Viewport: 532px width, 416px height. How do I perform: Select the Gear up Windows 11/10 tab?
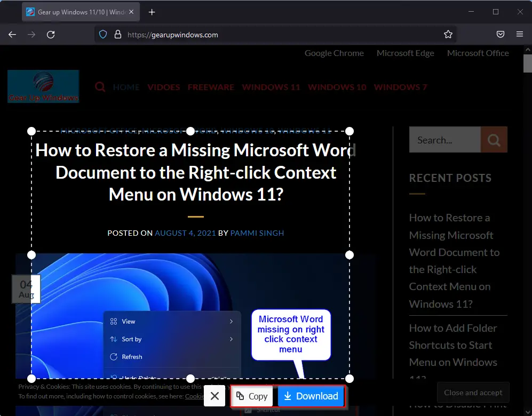[81, 12]
